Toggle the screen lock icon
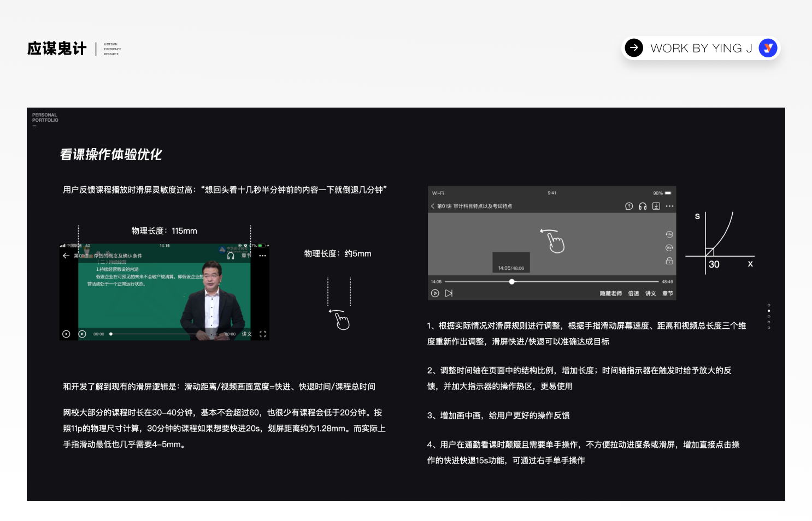812x521 pixels. (670, 261)
